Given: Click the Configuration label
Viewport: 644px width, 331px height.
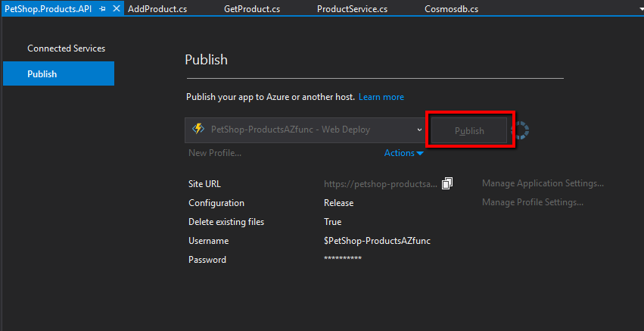Looking at the screenshot, I should coord(216,203).
